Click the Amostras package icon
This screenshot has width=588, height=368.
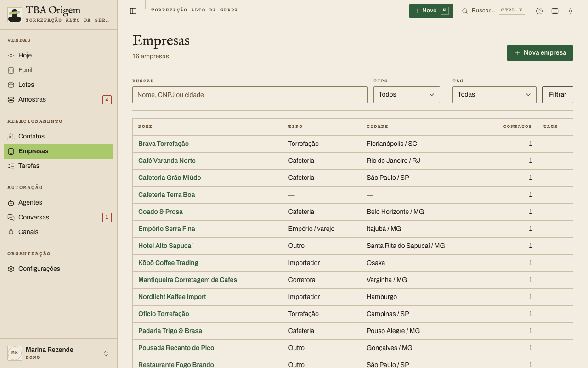(x=11, y=99)
